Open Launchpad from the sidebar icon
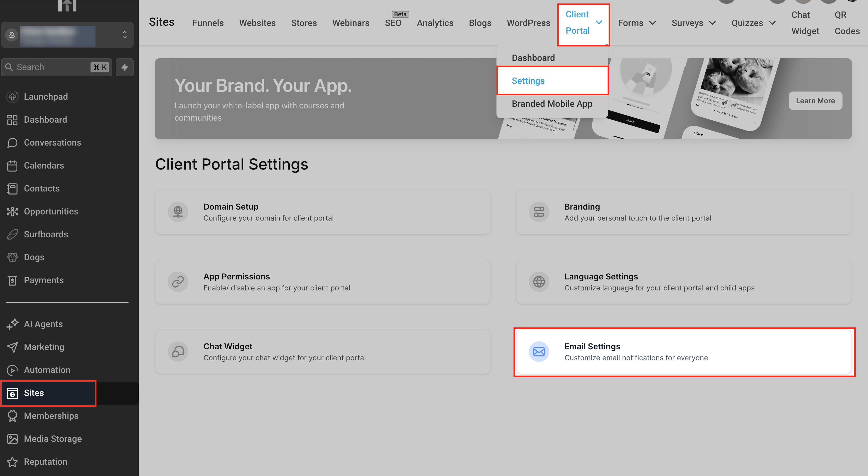The width and height of the screenshot is (868, 476). coord(12,97)
